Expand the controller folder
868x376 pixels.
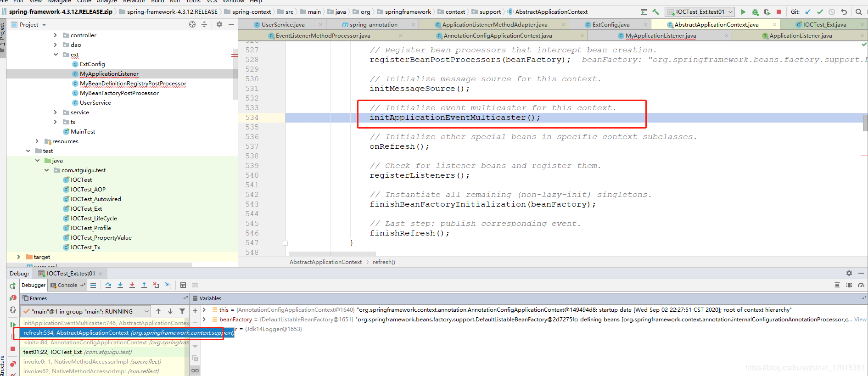tap(56, 35)
